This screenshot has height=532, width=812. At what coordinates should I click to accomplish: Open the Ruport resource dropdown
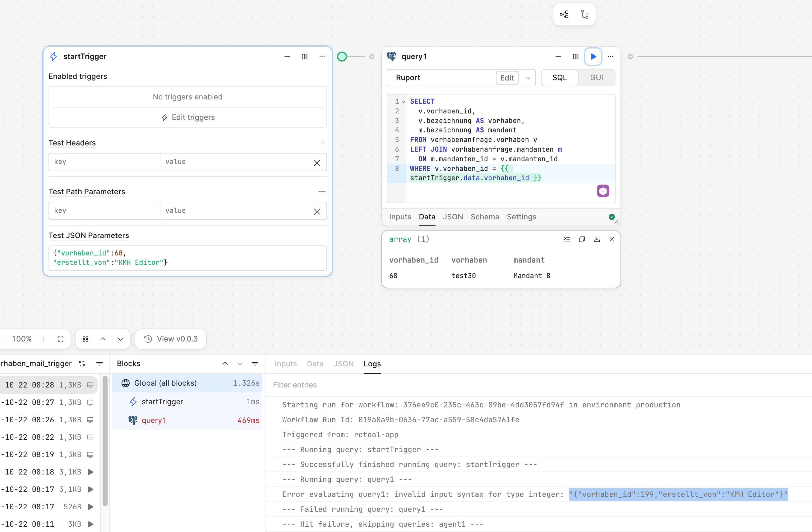528,78
